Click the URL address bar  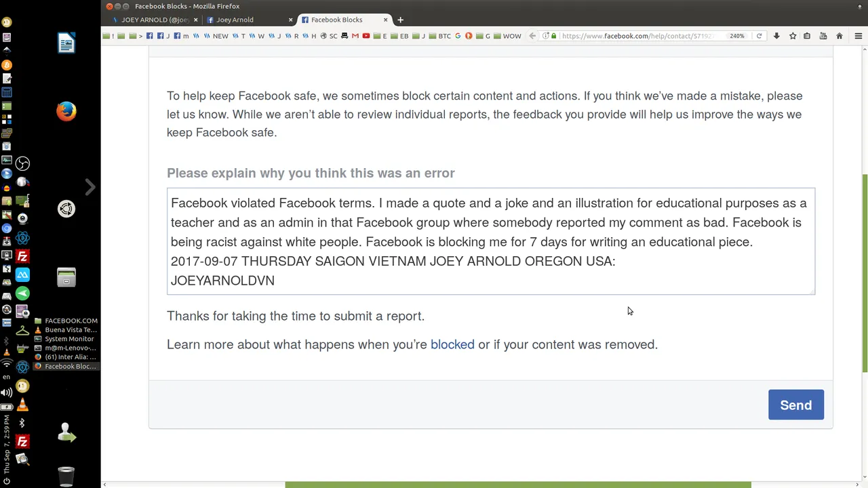point(637,36)
